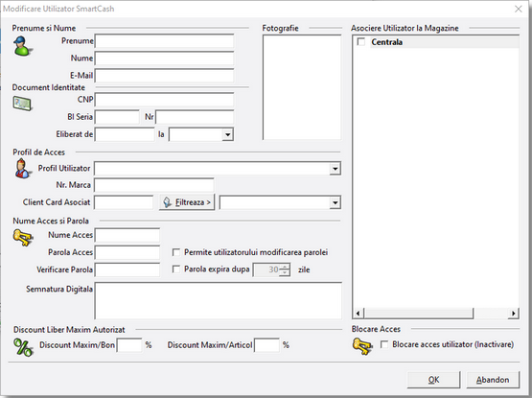Click the Filtreaza > button
The height and width of the screenshot is (398, 532).
[187, 202]
